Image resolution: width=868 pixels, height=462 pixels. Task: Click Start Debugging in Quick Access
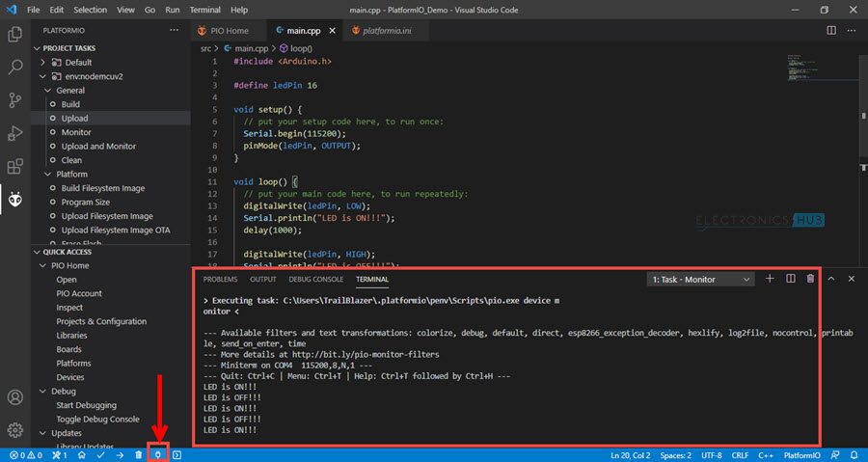(87, 405)
